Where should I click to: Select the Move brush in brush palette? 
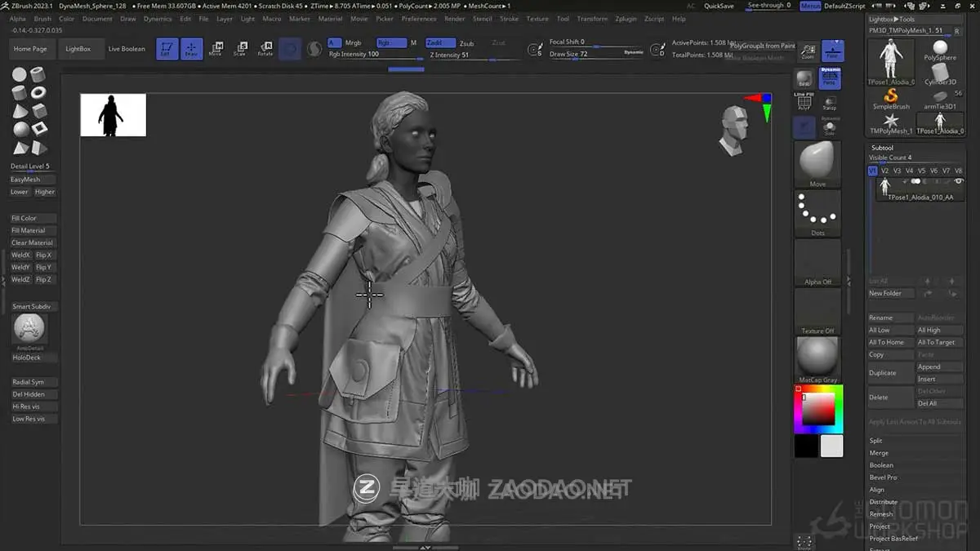pyautogui.click(x=817, y=163)
